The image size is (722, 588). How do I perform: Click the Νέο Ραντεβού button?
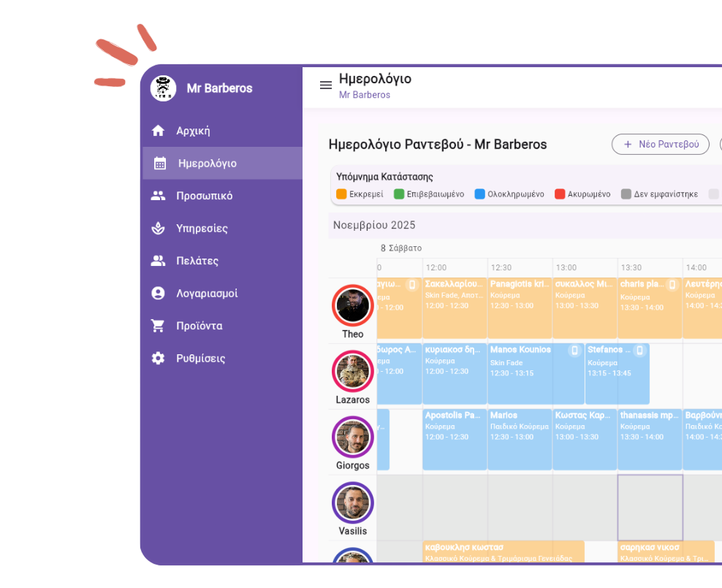(660, 145)
